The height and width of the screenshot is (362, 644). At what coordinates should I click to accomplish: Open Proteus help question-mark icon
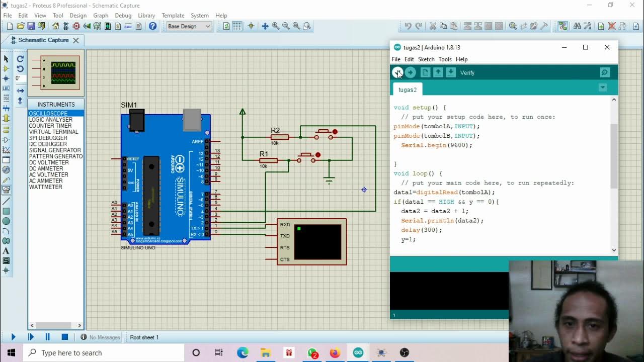click(152, 26)
